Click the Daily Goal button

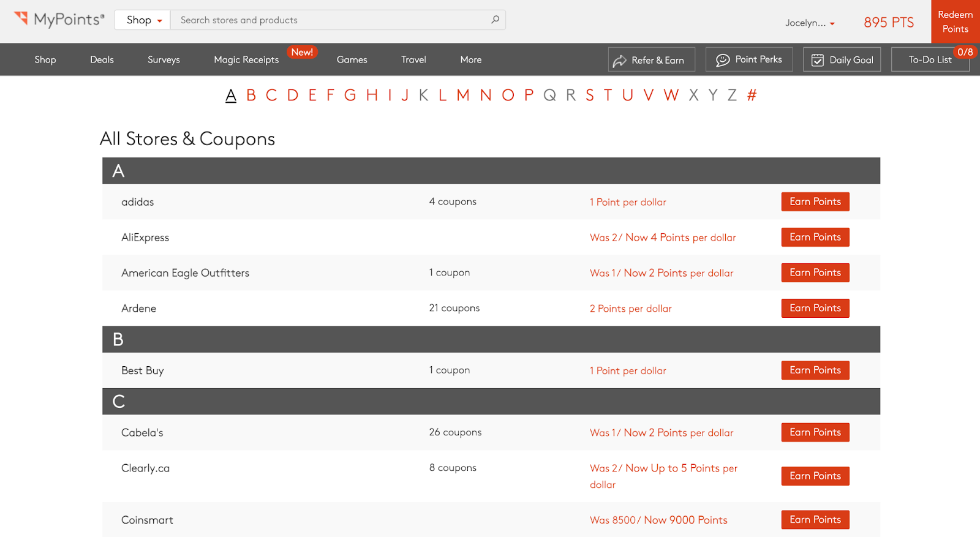coord(842,59)
